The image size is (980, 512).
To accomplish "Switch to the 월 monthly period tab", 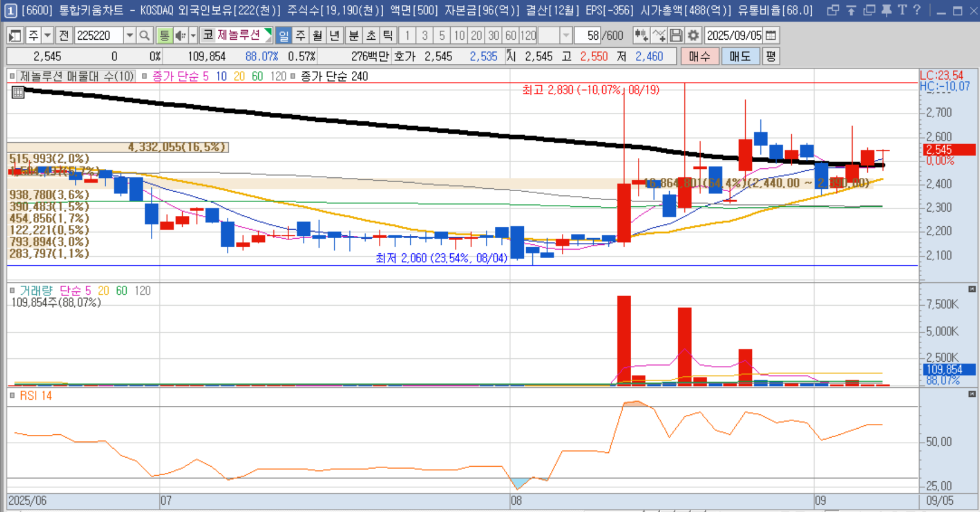I will [317, 36].
